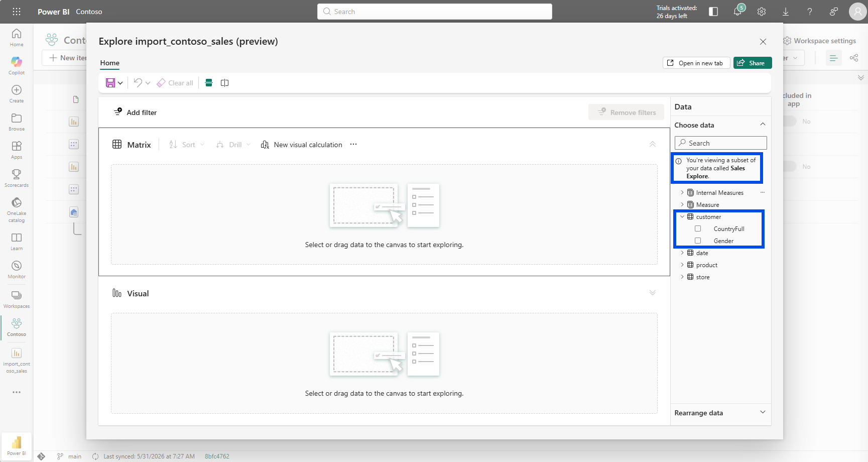
Task: Open the Sort dropdown
Action: [x=187, y=145]
